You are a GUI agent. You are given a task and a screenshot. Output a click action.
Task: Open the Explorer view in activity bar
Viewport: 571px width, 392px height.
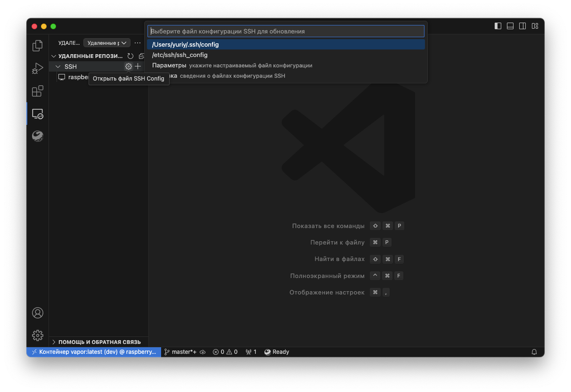38,46
